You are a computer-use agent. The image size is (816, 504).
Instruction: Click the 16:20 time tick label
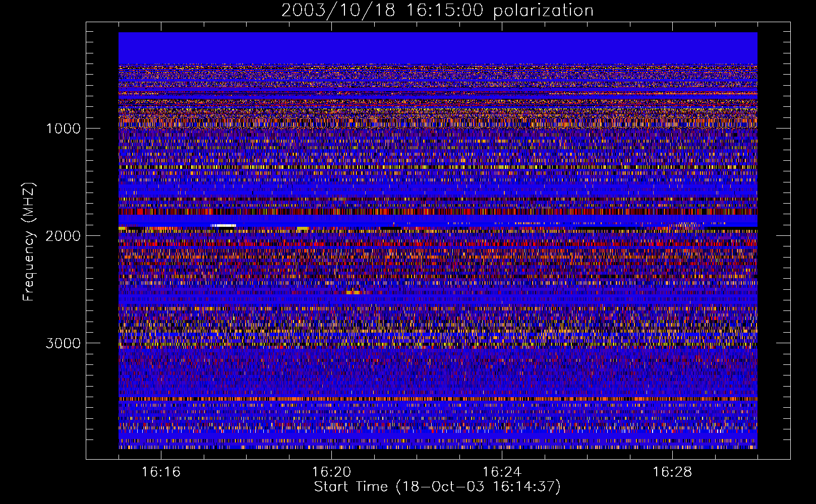332,472
